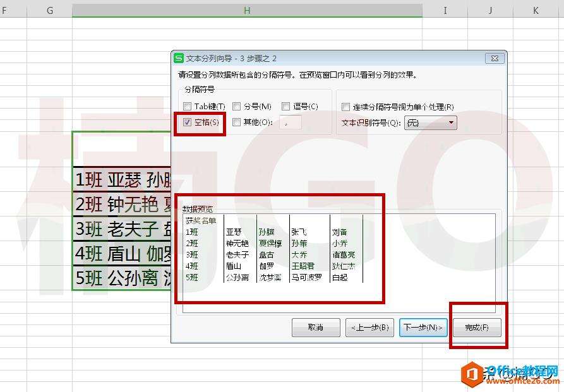Select (无) in the text qualifier combo box
564x392 pixels.
426,122
